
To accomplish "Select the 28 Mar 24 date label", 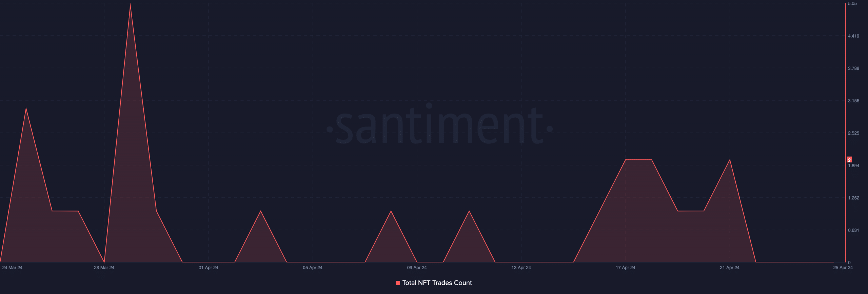I will coord(104,268).
